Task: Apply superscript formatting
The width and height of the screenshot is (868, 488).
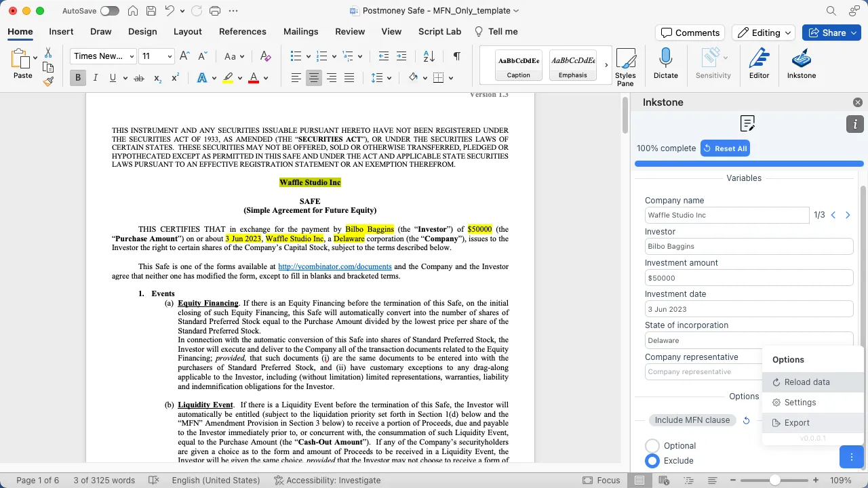Action: click(175, 78)
